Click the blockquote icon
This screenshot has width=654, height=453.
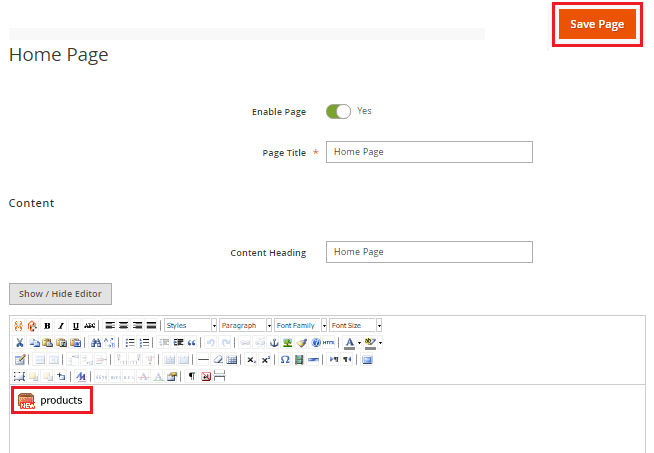pyautogui.click(x=192, y=342)
